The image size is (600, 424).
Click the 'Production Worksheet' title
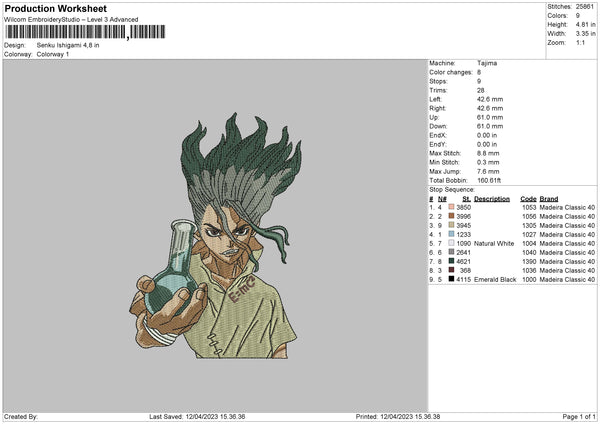click(56, 8)
